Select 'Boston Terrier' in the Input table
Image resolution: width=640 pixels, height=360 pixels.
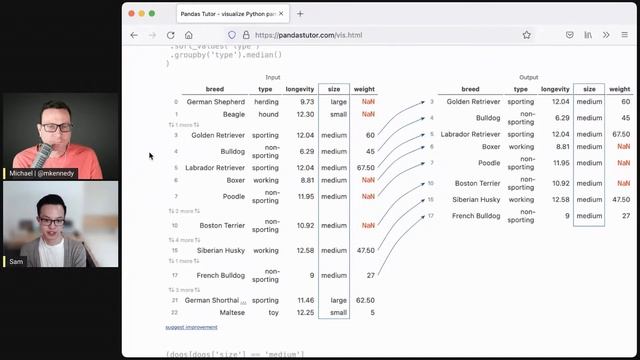pyautogui.click(x=222, y=225)
